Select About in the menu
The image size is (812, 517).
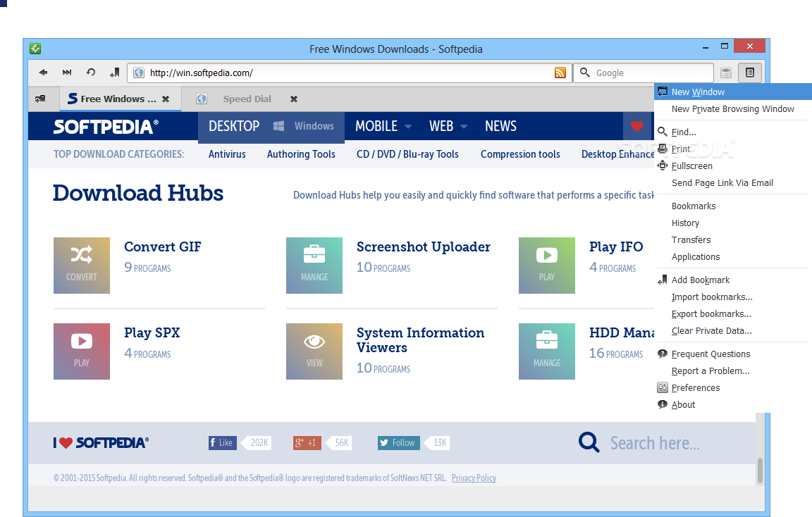coord(733,405)
